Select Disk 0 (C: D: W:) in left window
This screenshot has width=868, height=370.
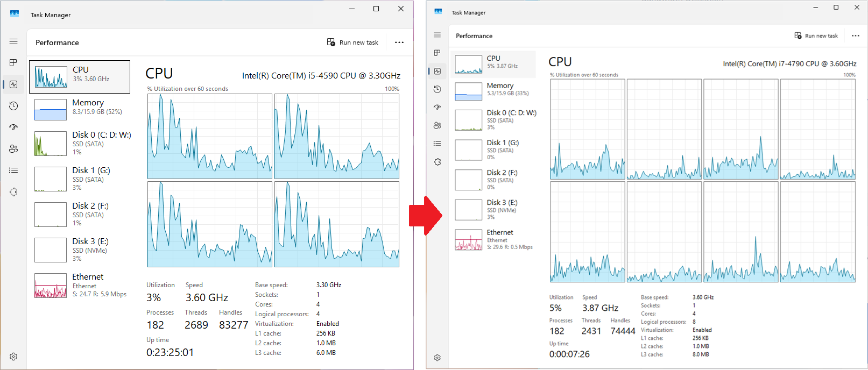pyautogui.click(x=80, y=143)
